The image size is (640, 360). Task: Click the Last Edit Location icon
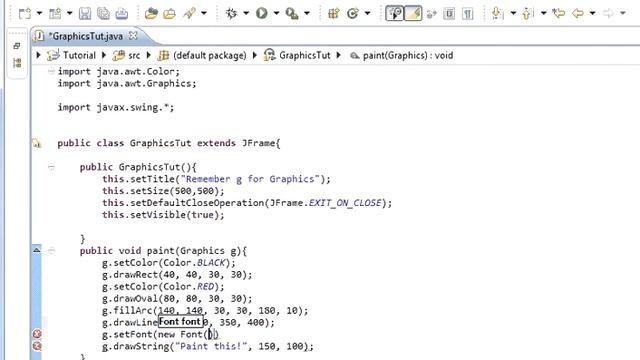pyautogui.click(x=558, y=13)
